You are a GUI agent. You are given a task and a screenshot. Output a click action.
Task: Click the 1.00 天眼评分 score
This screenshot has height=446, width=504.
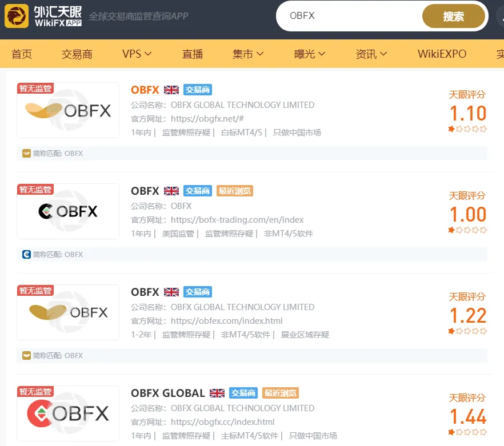tap(467, 214)
